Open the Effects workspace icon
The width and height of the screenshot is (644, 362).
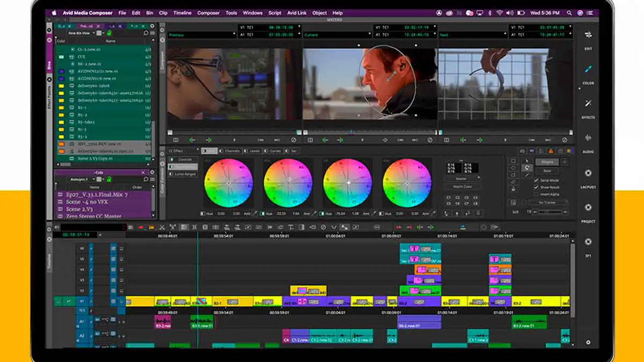(x=588, y=104)
